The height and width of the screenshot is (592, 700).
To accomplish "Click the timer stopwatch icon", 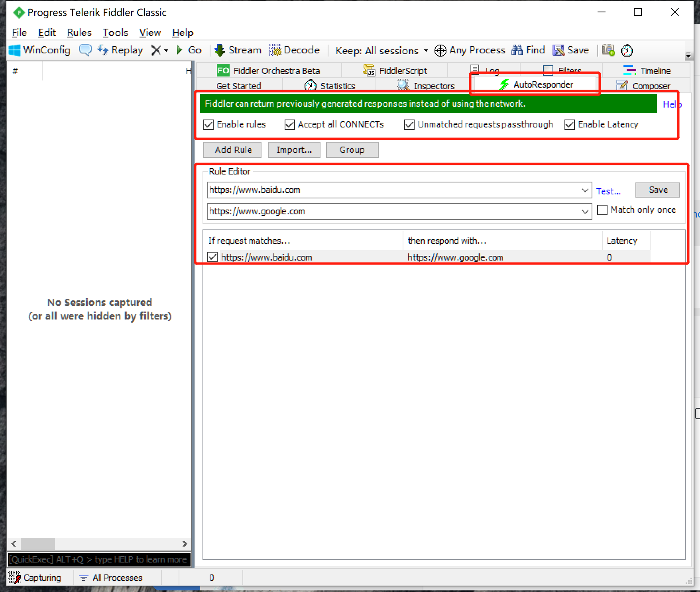I will (x=627, y=50).
